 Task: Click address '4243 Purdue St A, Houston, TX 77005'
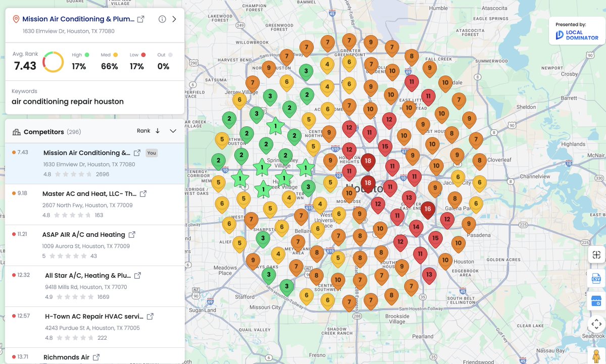pyautogui.click(x=92, y=328)
